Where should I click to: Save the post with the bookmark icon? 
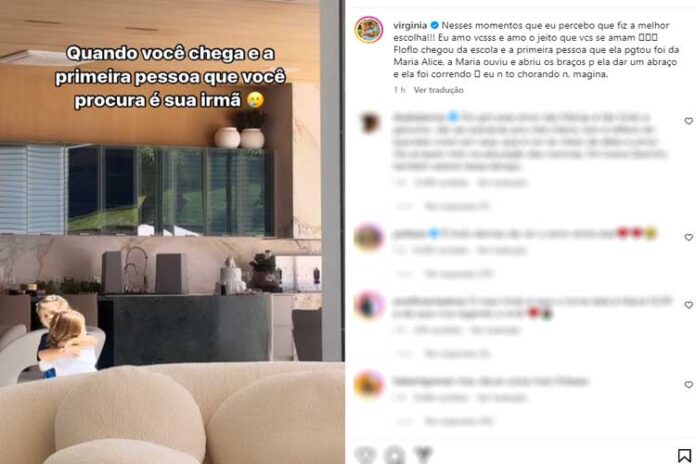coord(684,455)
